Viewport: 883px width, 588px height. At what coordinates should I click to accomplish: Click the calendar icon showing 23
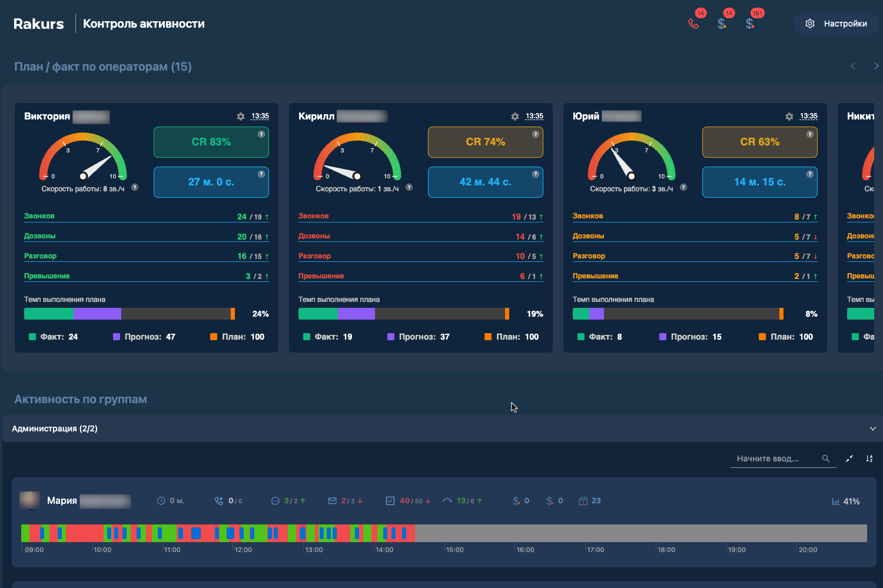click(x=583, y=501)
